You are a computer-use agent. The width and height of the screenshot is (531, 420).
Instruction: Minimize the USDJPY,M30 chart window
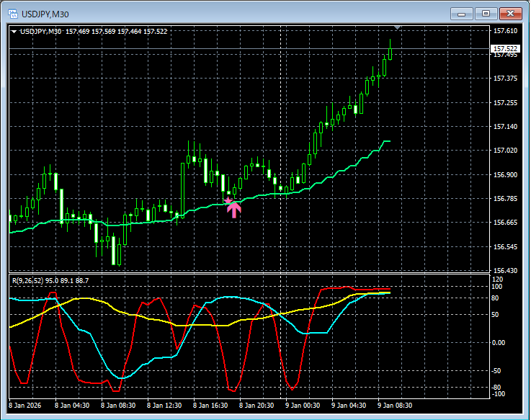point(461,14)
